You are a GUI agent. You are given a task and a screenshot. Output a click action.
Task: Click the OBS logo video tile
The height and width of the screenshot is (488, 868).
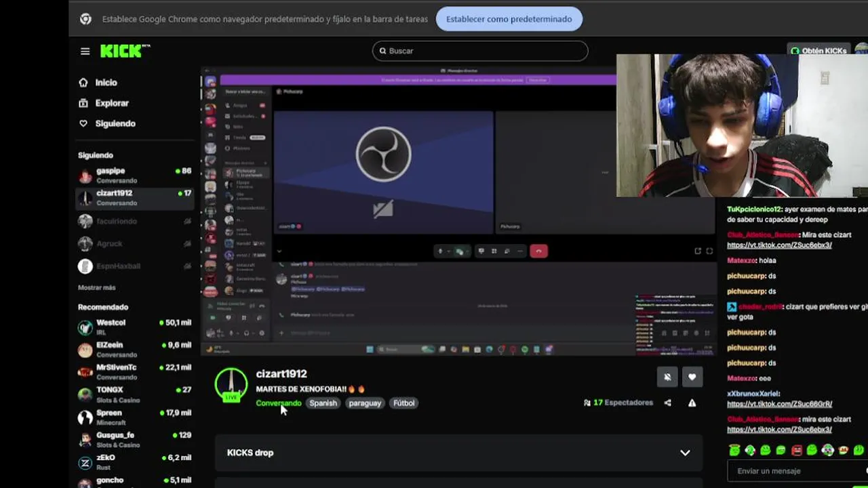[383, 172]
